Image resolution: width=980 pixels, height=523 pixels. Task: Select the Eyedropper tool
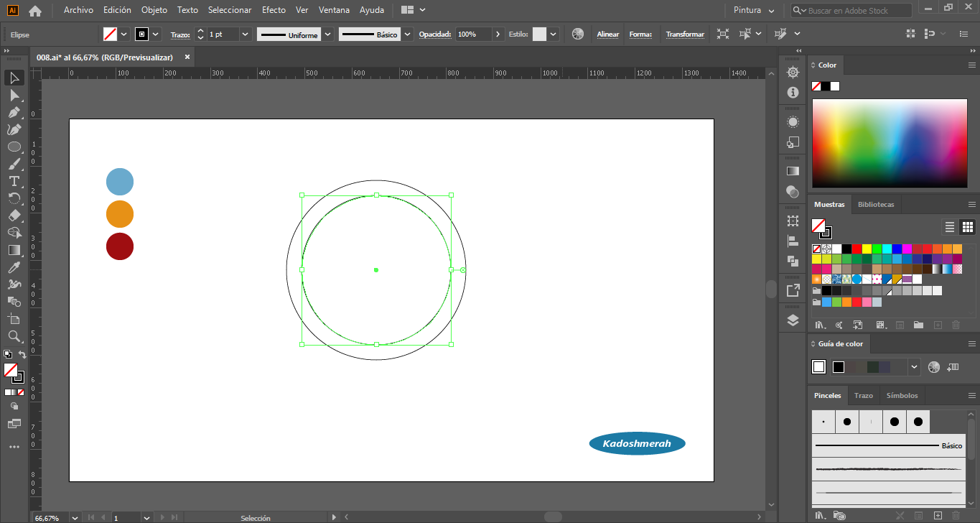14,267
